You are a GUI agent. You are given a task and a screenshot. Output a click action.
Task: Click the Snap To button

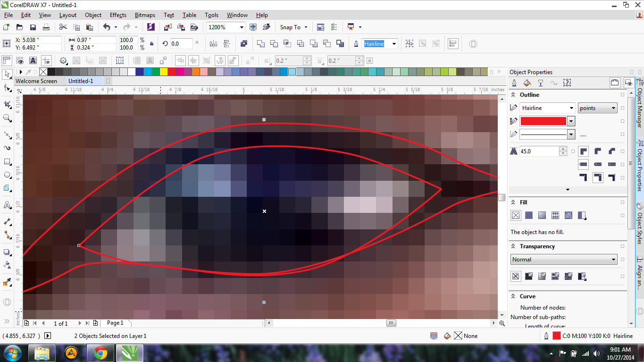pyautogui.click(x=290, y=27)
